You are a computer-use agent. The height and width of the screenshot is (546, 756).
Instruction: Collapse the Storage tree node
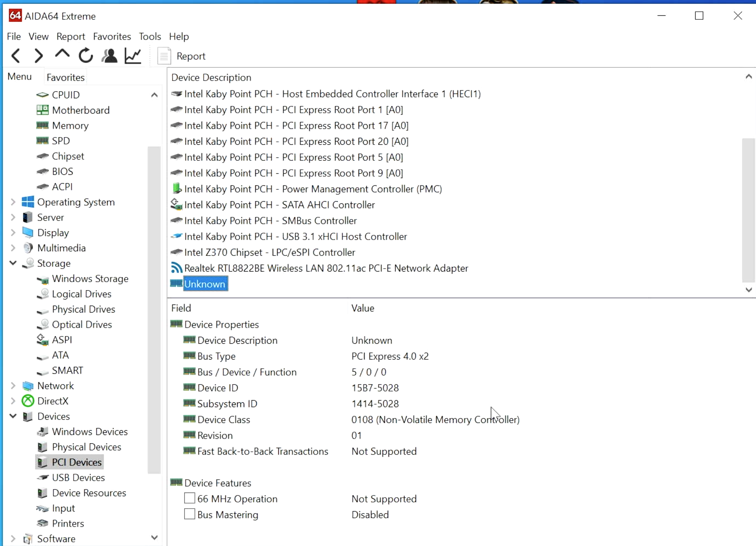point(13,263)
